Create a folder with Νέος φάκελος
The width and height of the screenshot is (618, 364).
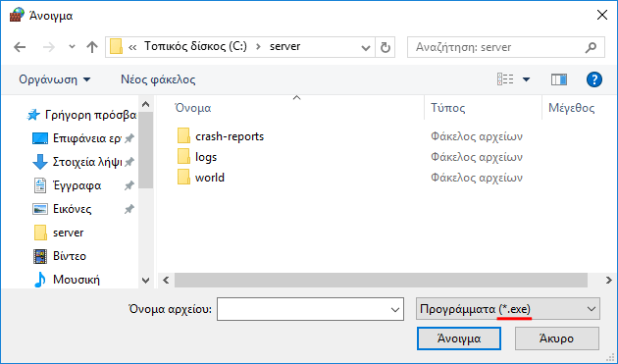[158, 79]
